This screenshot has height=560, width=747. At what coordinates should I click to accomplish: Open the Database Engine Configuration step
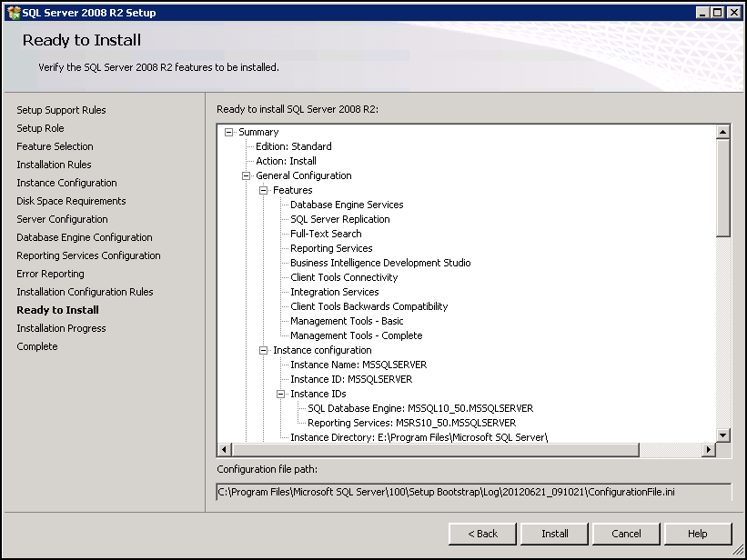click(x=84, y=236)
